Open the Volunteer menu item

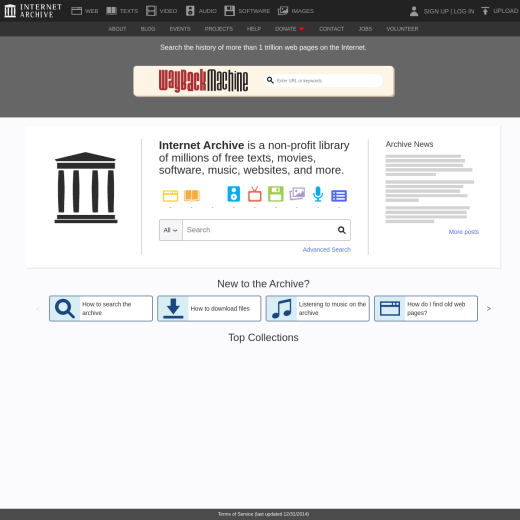[x=402, y=29]
